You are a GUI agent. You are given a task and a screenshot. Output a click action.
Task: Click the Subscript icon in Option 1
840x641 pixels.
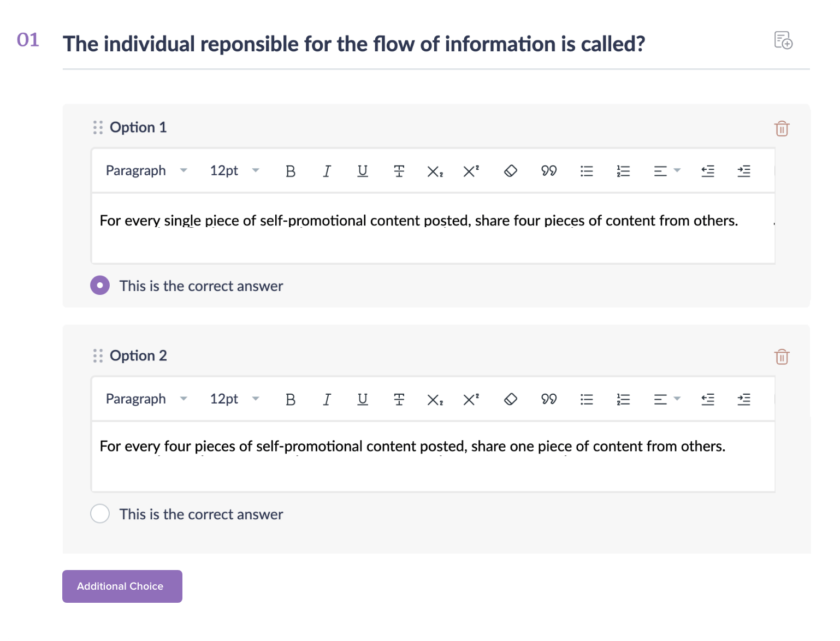pyautogui.click(x=435, y=171)
